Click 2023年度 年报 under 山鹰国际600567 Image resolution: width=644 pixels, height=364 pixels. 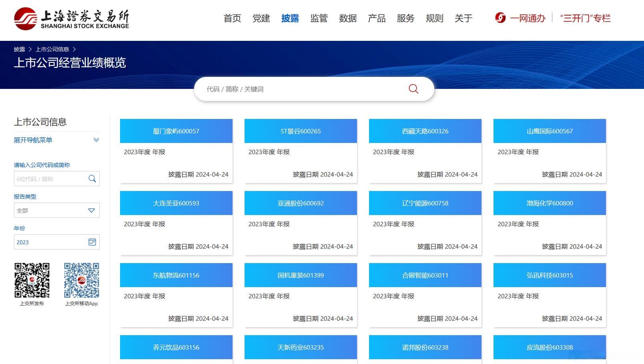[x=518, y=152]
